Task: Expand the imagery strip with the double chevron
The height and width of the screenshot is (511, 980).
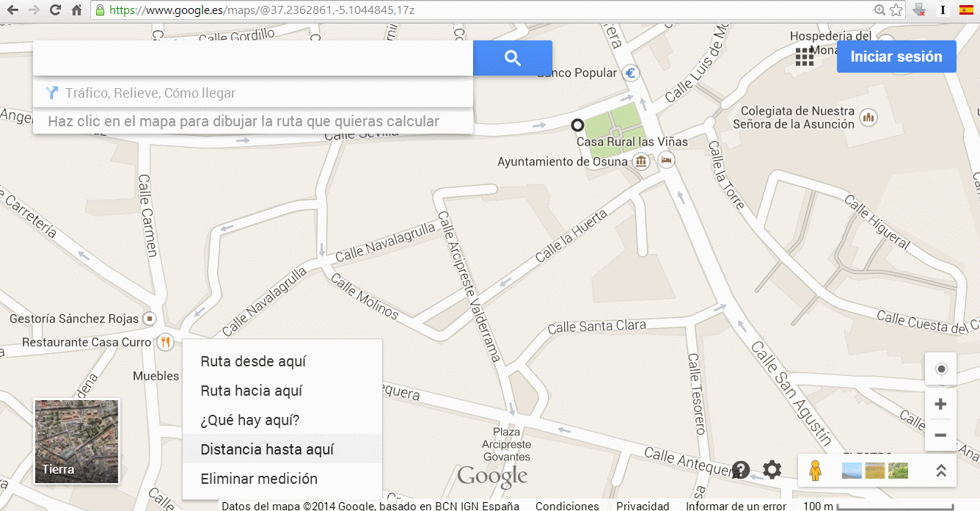Action: coord(941,471)
